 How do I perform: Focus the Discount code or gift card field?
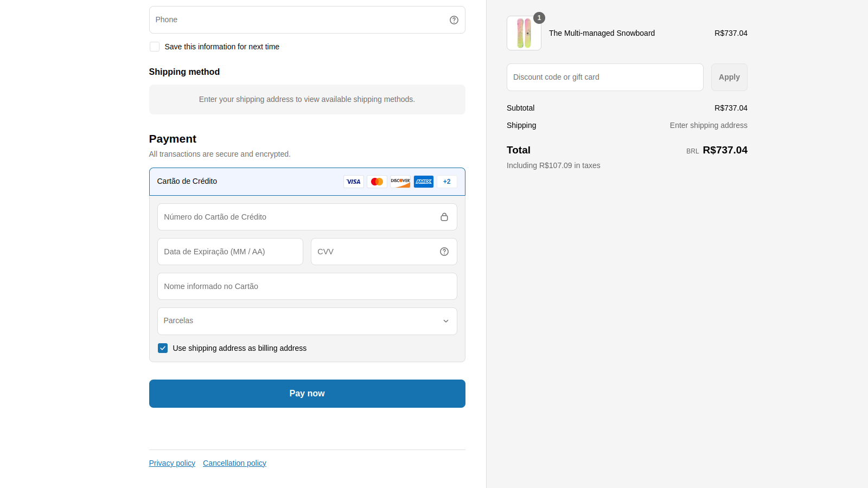coord(605,77)
